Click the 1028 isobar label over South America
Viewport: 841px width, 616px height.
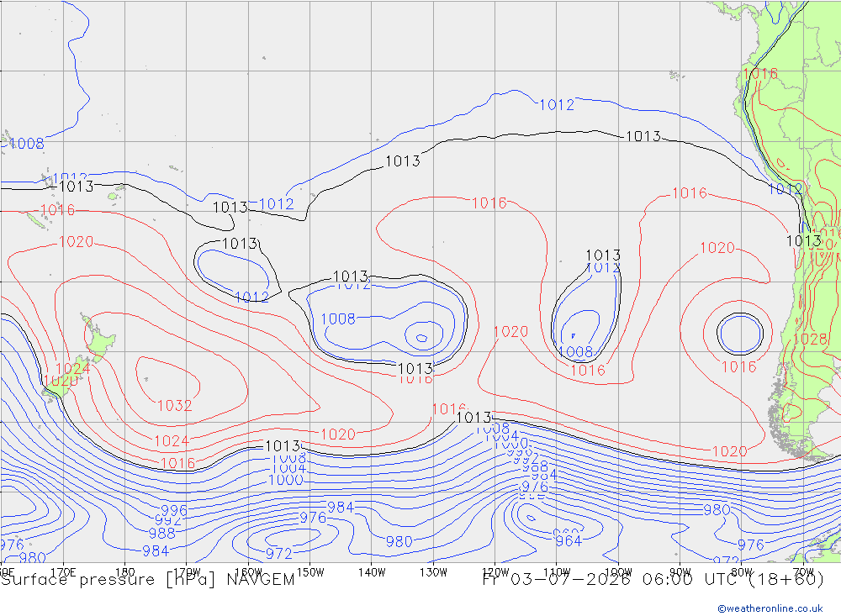[810, 339]
